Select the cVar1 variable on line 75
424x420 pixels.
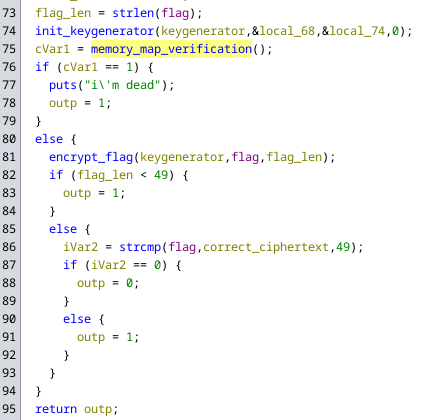[52, 49]
